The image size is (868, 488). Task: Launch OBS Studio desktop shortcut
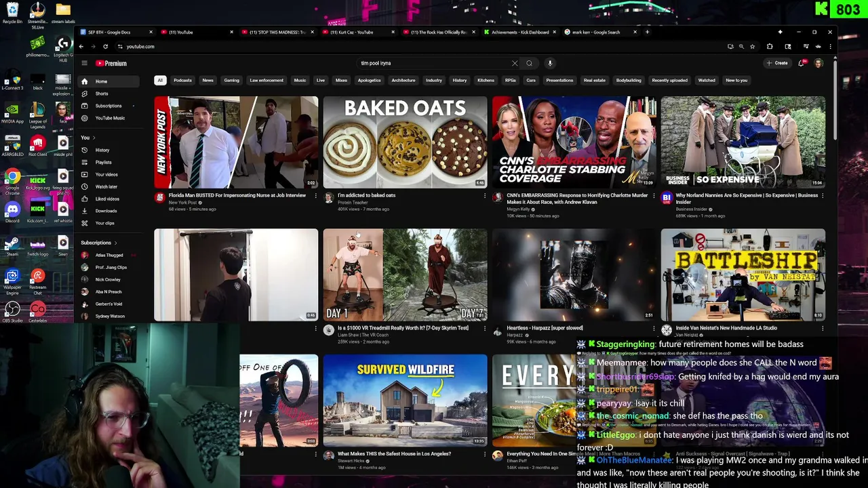point(12,312)
